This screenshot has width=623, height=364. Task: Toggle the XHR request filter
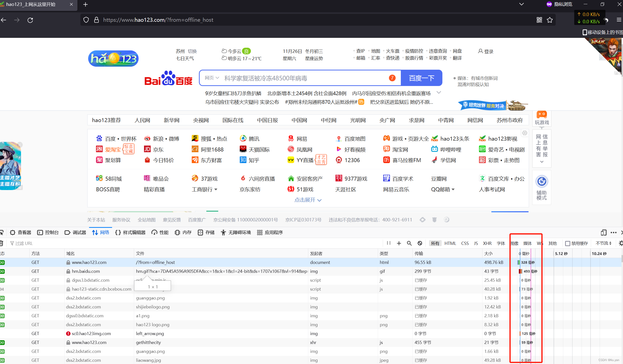(487, 243)
